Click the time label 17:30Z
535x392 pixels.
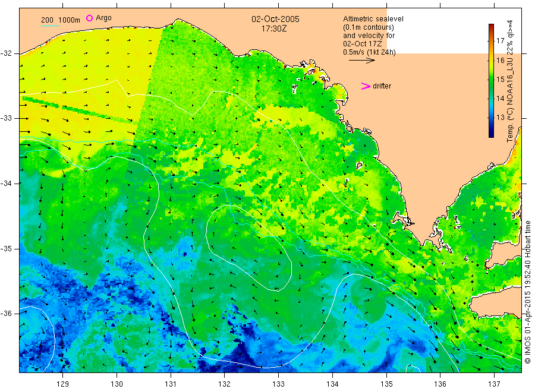[274, 29]
